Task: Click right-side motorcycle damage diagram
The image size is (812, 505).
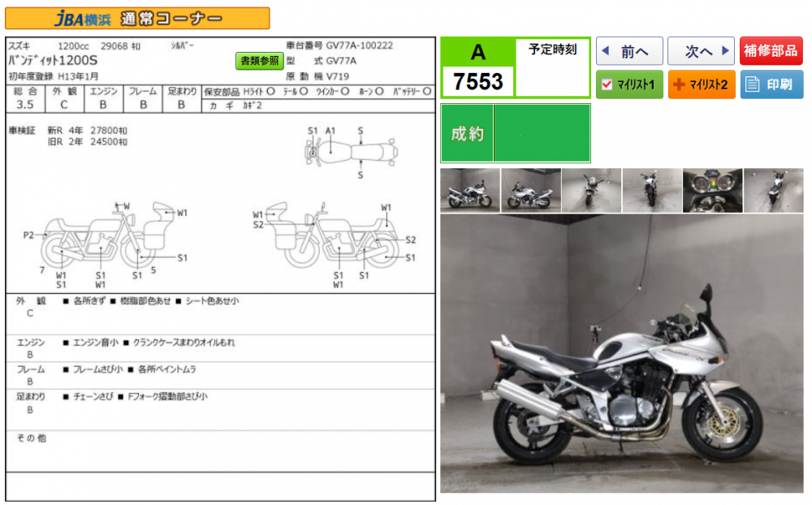Action: coord(335,245)
